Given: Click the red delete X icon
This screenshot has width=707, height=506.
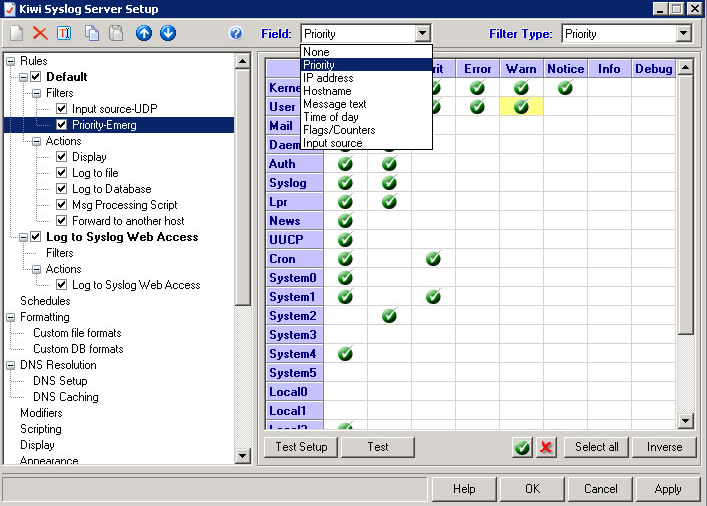Looking at the screenshot, I should coord(40,33).
